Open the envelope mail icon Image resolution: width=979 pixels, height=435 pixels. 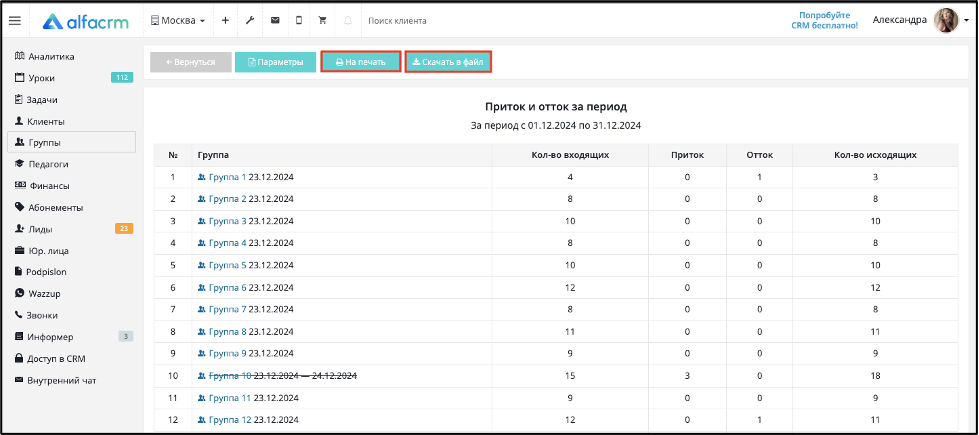pos(275,21)
